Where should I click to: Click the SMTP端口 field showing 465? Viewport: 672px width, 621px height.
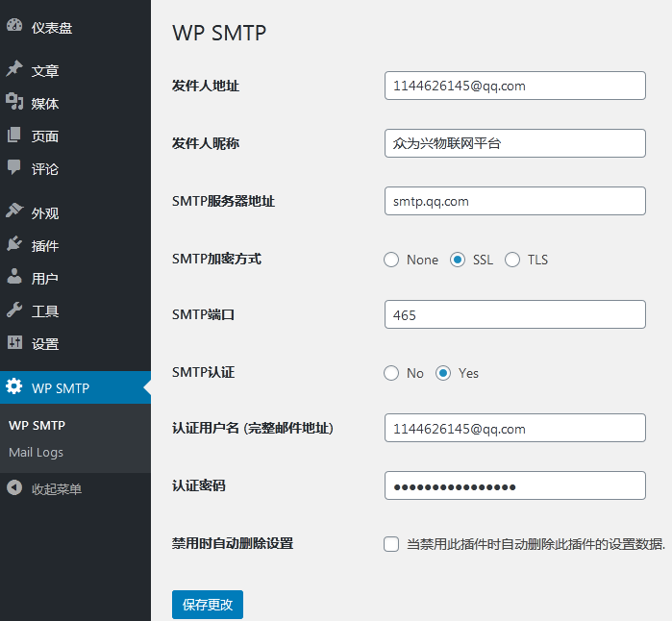click(x=515, y=314)
